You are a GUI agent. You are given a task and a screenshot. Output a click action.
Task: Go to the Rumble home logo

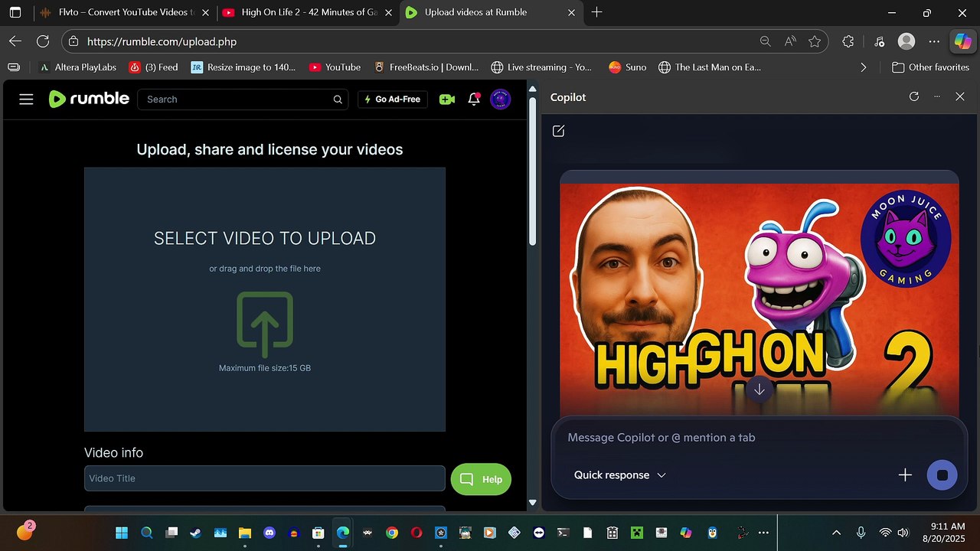[x=89, y=99]
